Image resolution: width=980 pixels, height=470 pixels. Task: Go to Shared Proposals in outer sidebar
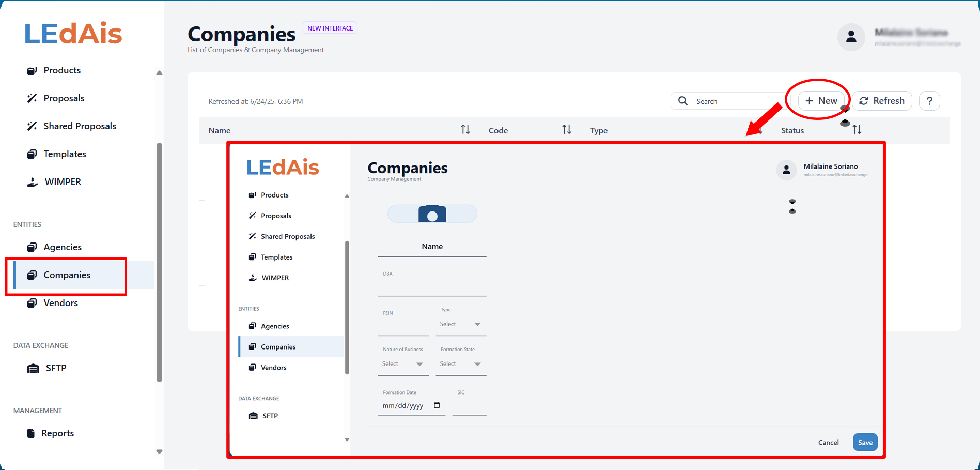click(x=80, y=126)
